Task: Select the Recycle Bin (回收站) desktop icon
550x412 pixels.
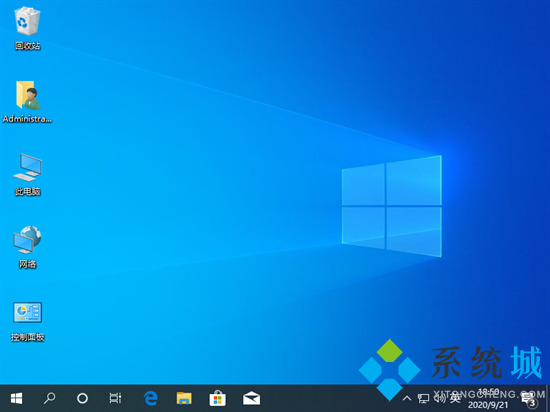Action: point(27,29)
